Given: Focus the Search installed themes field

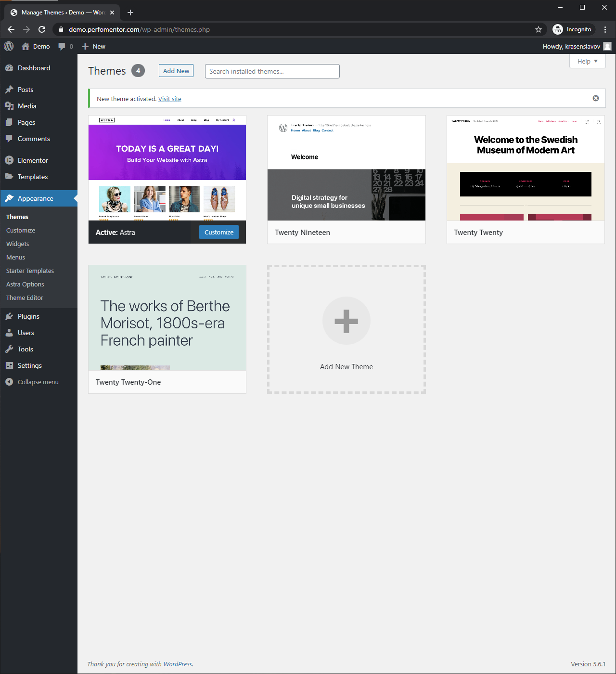Looking at the screenshot, I should [x=272, y=71].
